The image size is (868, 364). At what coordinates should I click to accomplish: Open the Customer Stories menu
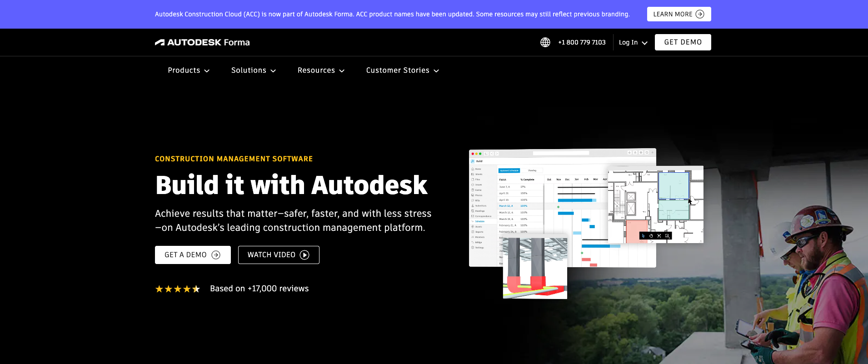[x=403, y=70]
